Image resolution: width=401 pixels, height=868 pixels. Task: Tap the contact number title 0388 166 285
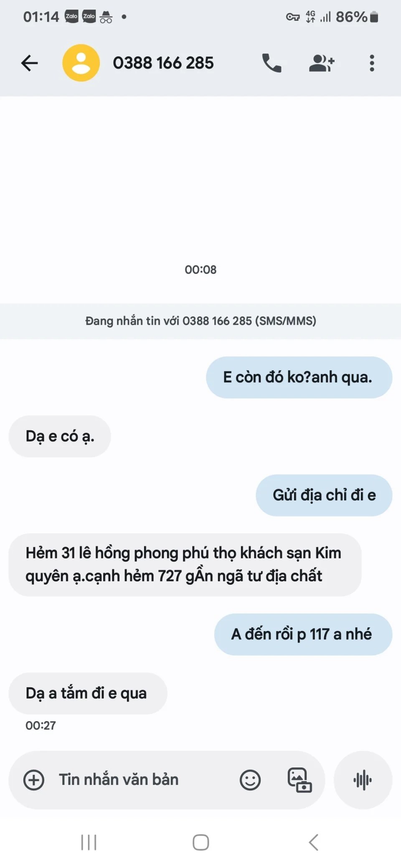[x=163, y=63]
